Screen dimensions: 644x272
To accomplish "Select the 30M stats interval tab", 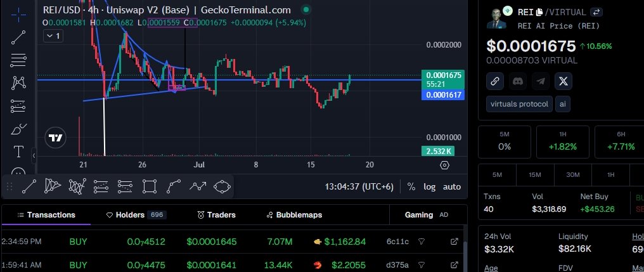I will 573,174.
